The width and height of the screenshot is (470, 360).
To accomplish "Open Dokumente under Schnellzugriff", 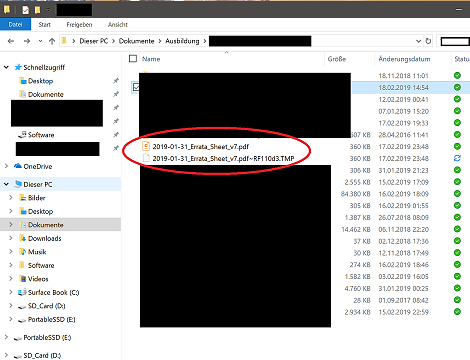I will (46, 94).
